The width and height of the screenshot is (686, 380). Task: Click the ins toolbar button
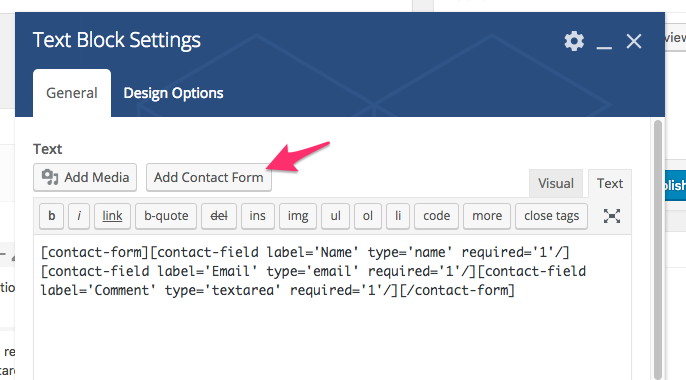258,216
